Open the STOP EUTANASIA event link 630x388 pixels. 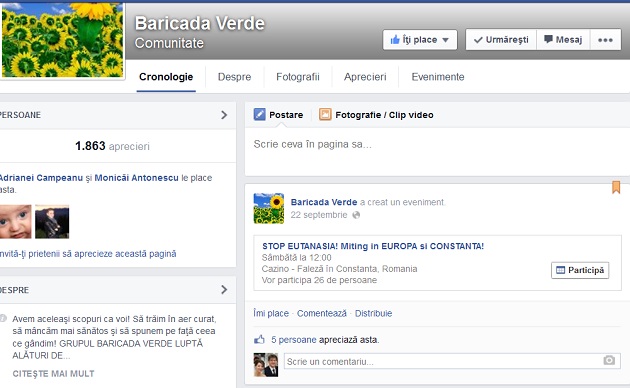(x=373, y=246)
